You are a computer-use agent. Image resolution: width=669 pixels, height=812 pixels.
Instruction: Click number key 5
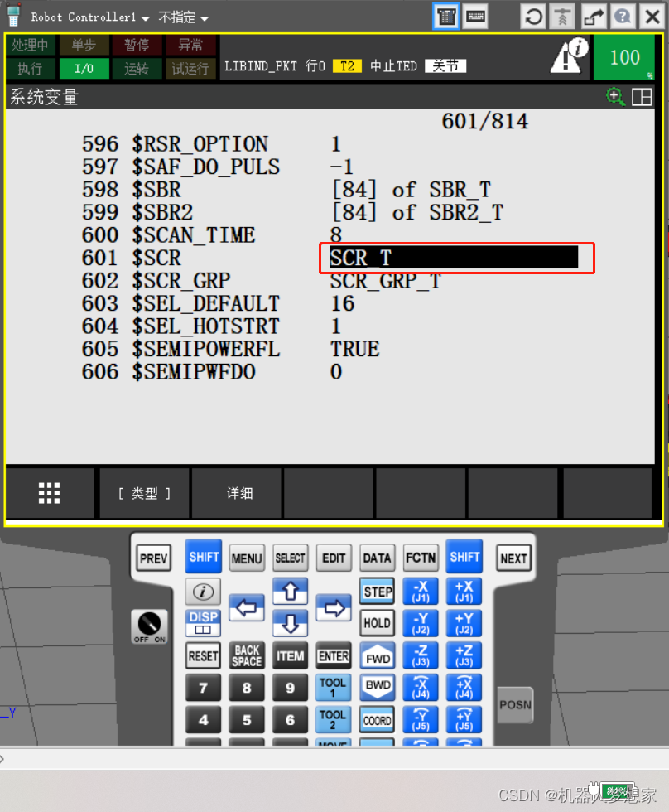pos(247,720)
